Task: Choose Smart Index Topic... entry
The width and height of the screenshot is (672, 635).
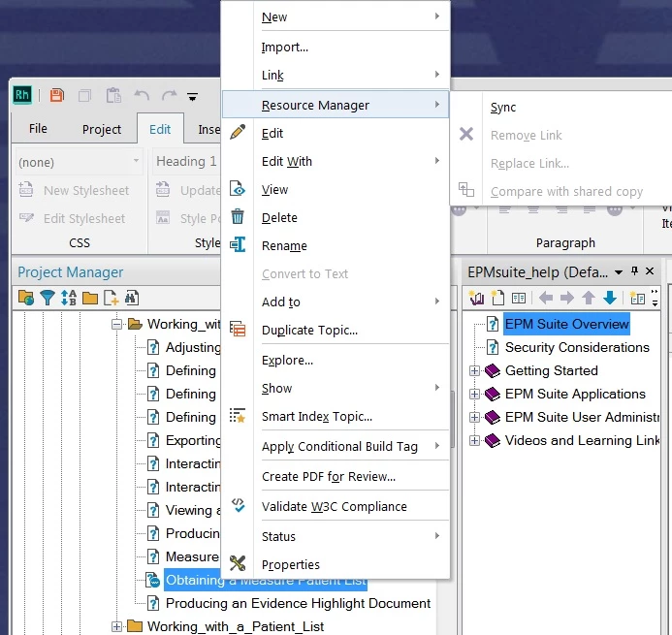Action: (336, 417)
